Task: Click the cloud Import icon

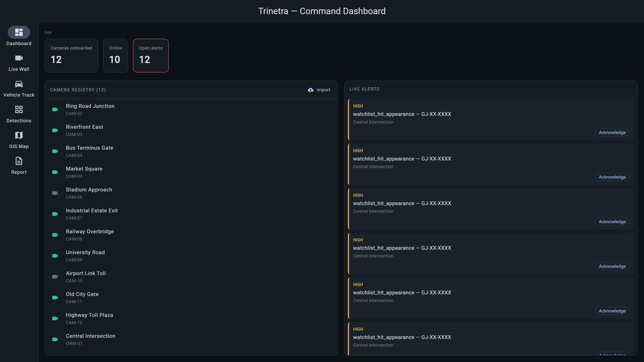Action: [x=311, y=90]
